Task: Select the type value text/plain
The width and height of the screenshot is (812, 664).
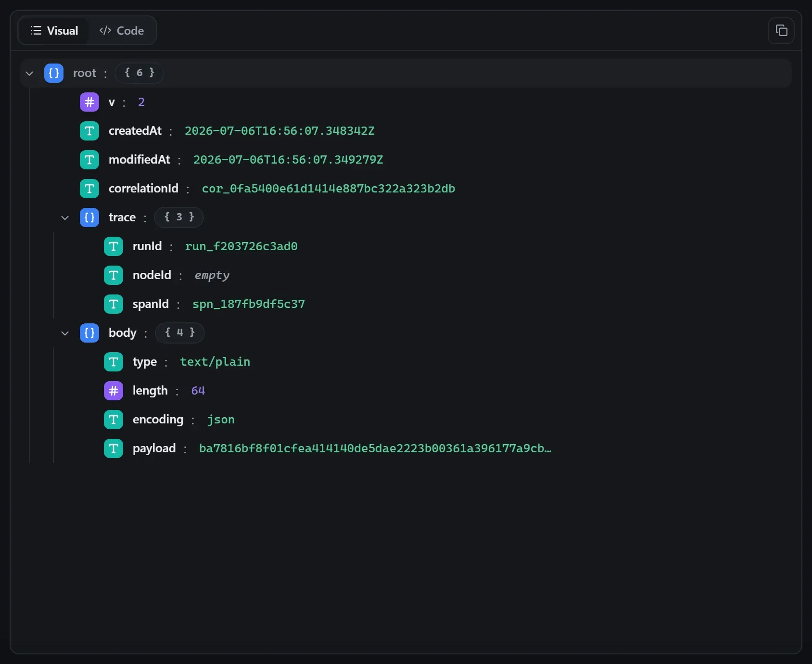Action: 215,362
